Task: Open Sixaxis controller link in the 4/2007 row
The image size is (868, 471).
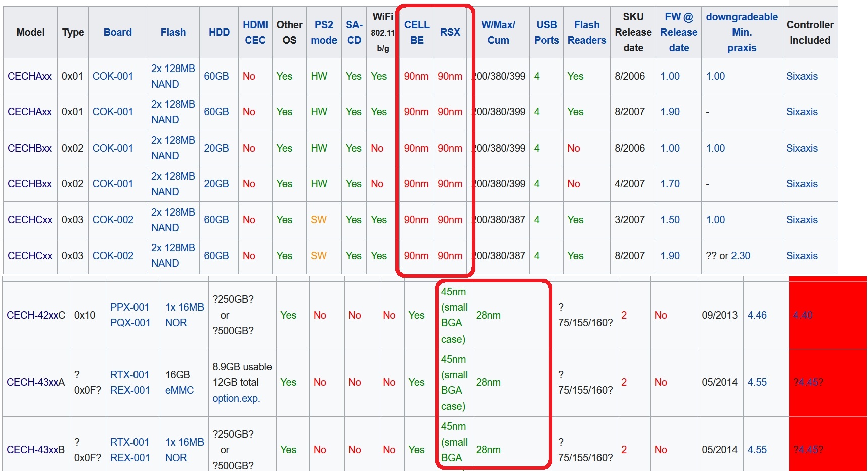Action: [802, 184]
